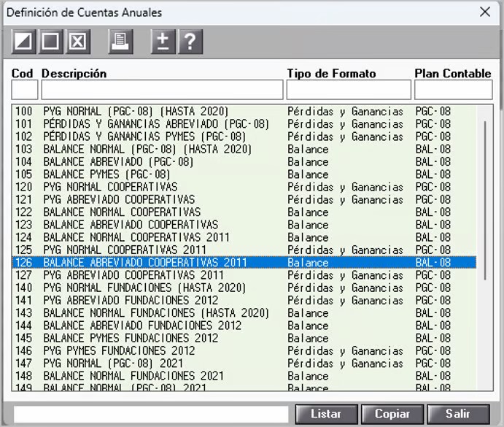Select row 141 PYG ABREVIADO FUNDACIONES 2012
504x427 pixels.
(x=244, y=300)
